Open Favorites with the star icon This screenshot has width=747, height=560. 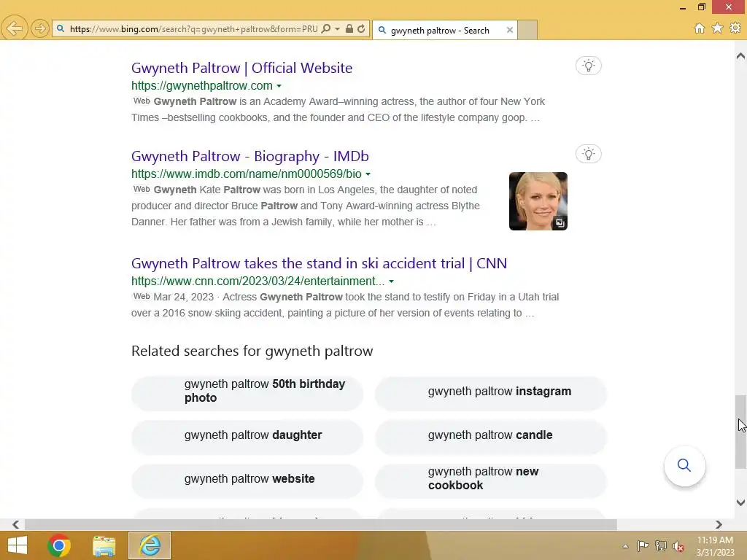point(718,28)
